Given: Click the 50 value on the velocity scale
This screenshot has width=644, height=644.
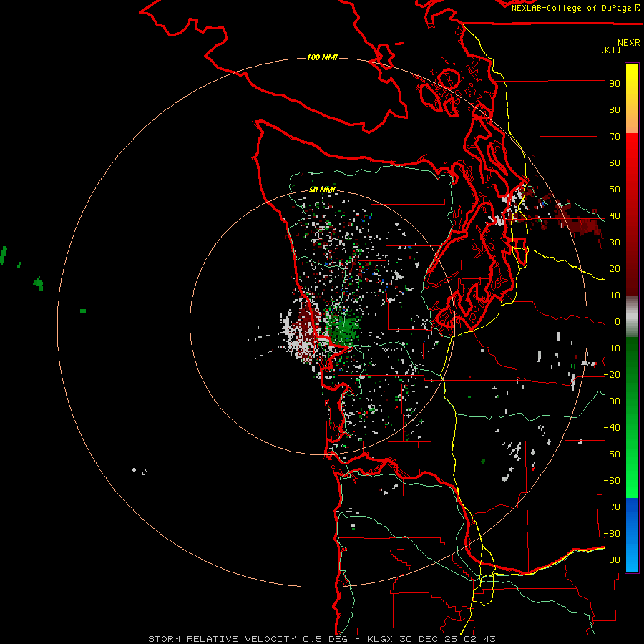Looking at the screenshot, I should [615, 190].
